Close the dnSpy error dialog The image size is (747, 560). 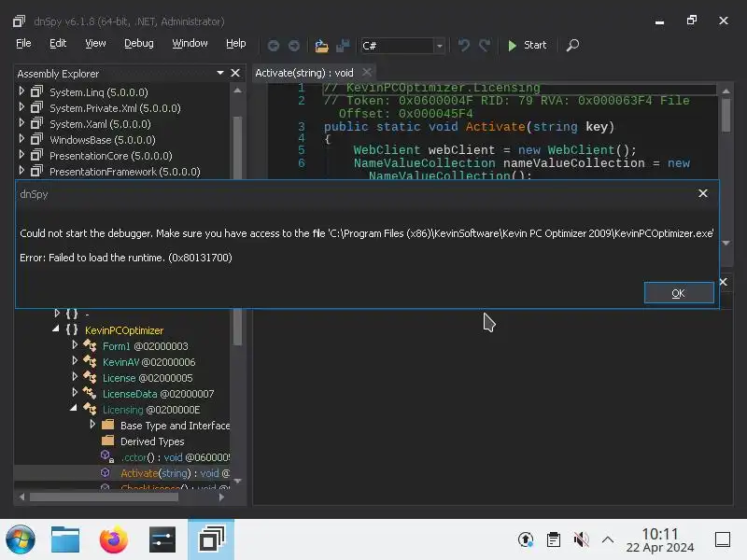(703, 193)
